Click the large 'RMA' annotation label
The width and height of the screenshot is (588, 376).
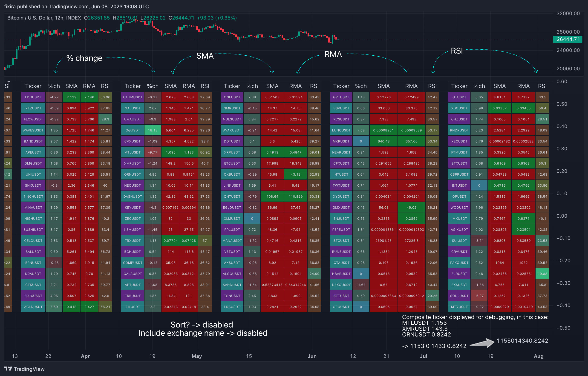(333, 54)
